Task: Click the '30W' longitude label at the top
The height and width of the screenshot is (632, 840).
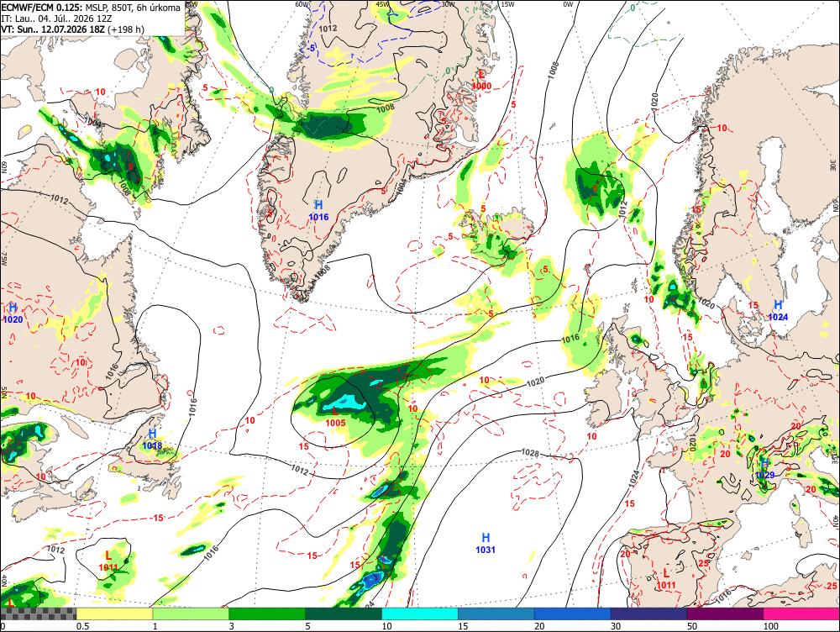Action: pyautogui.click(x=449, y=4)
